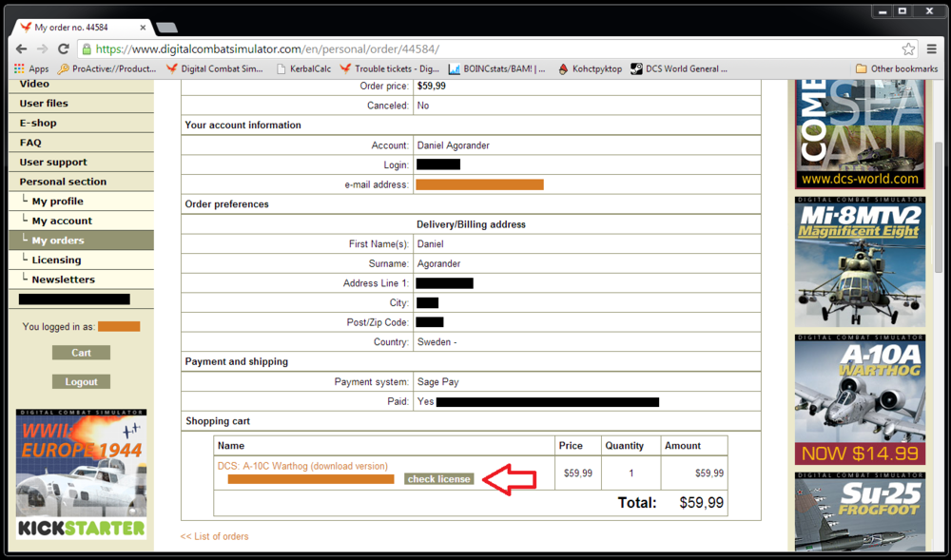Open Personal section menu item
This screenshot has width=951, height=560.
(x=81, y=182)
